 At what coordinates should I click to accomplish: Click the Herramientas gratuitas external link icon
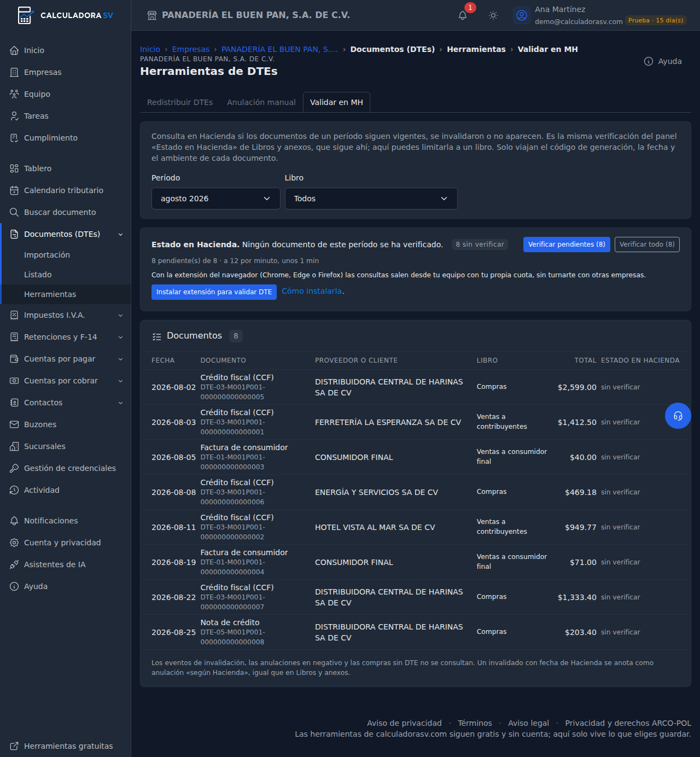tap(14, 746)
